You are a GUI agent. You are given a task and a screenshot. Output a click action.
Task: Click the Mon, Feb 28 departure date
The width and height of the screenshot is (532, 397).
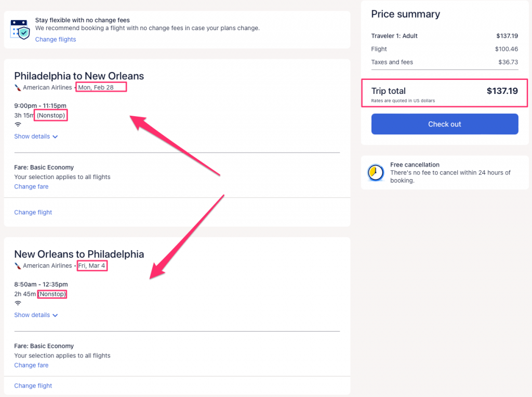coord(96,87)
